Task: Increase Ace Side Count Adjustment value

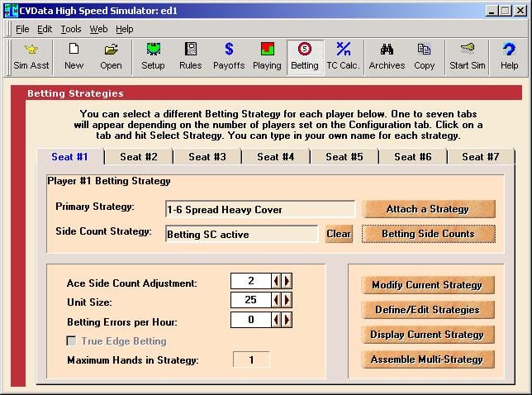Action: click(287, 282)
